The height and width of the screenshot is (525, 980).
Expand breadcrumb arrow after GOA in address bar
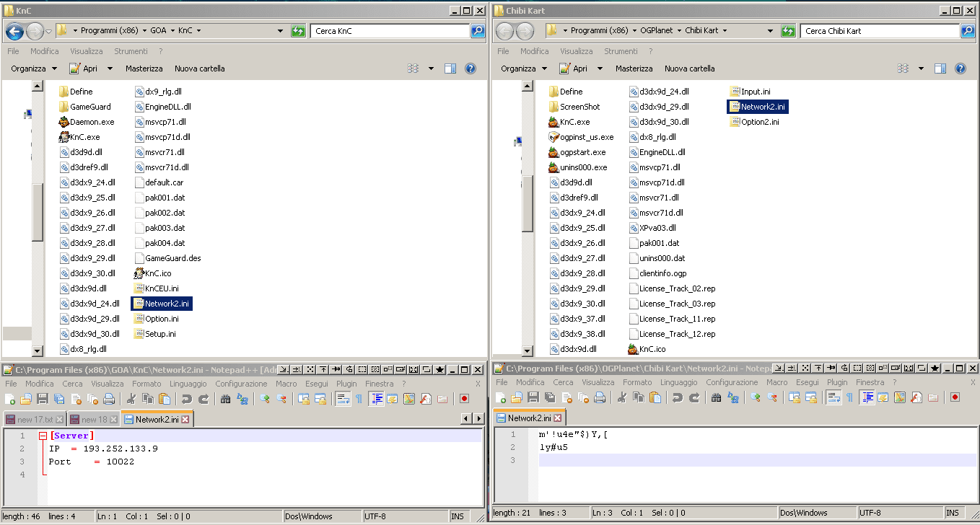[x=172, y=31]
